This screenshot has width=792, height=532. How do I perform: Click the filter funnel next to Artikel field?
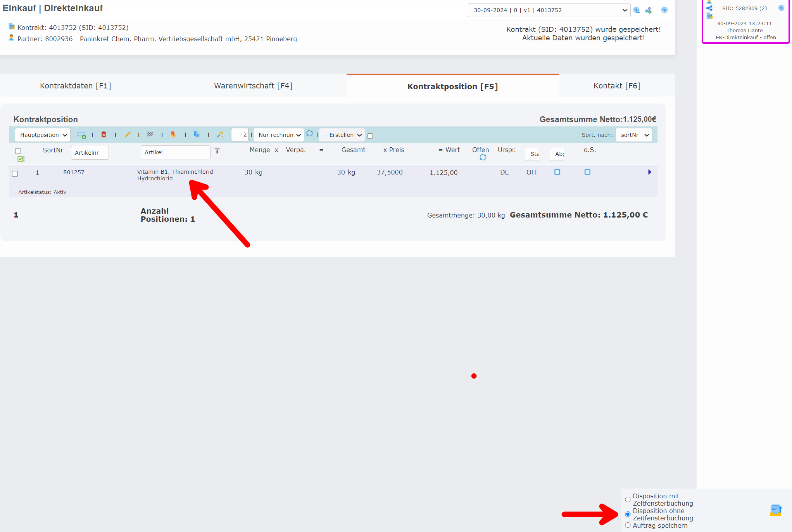[x=217, y=151]
